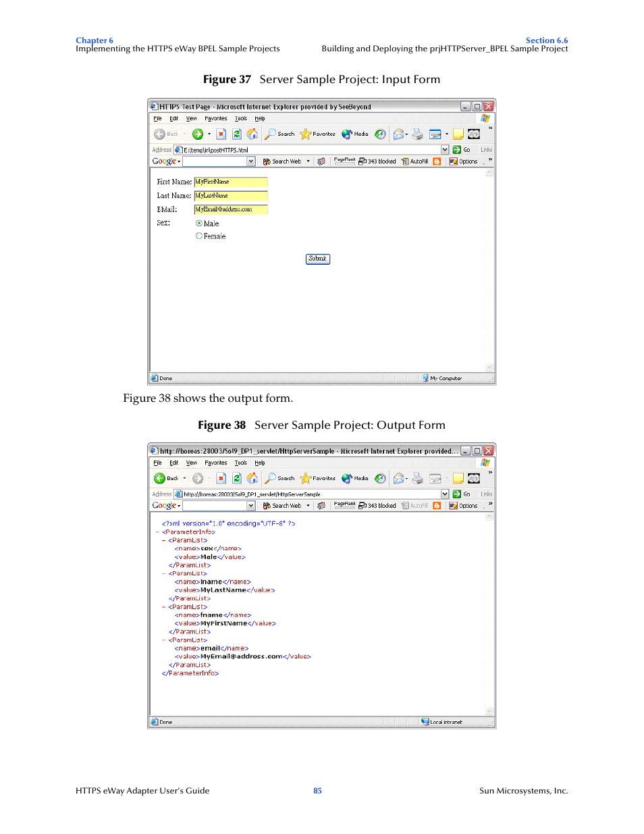This screenshot has height=834, width=644.
Task: Click Search Web in HTTPS Test Page Google toolbar
Action: (x=282, y=161)
